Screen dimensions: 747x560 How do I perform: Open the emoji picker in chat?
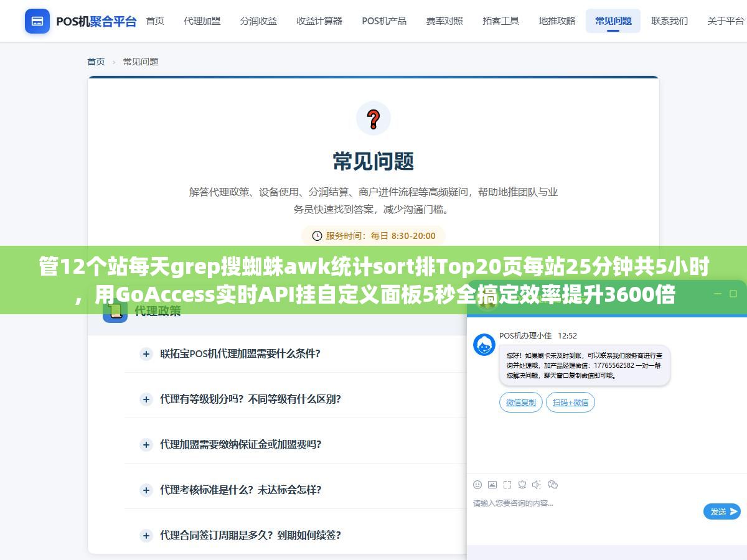477,485
